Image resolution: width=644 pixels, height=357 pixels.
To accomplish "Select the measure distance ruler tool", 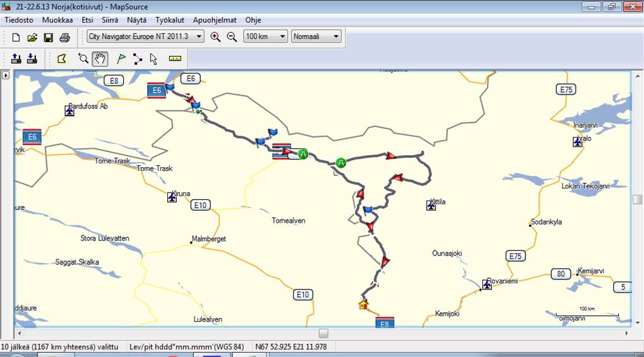I will point(175,59).
